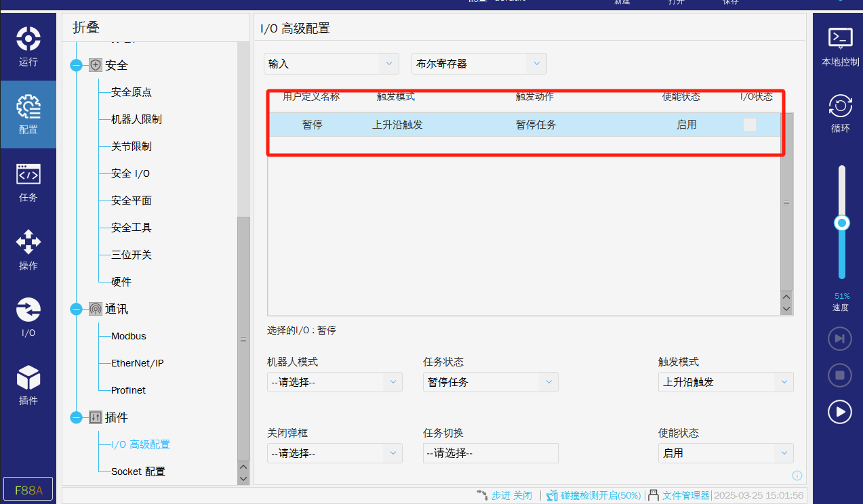Collapse the 安全 tree section
Viewport: 863px width, 504px height.
(77, 66)
